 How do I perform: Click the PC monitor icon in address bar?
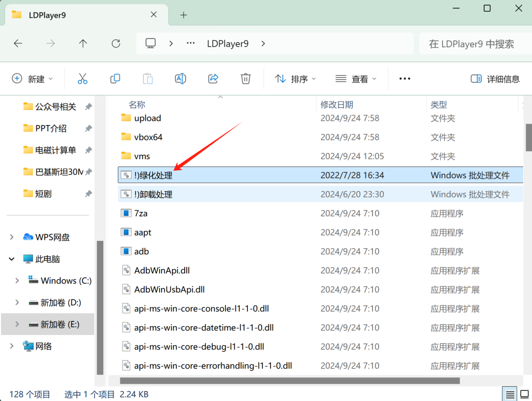pos(150,43)
